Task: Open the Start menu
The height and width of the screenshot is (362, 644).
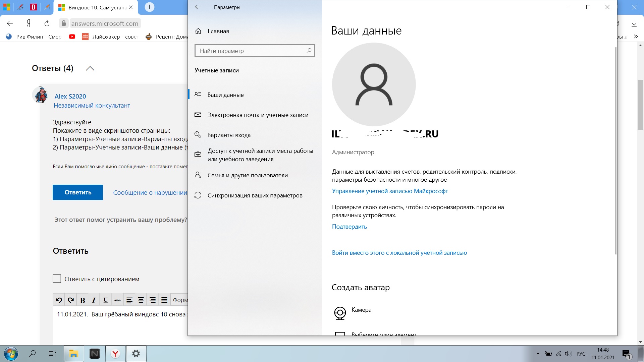Action: pyautogui.click(x=11, y=354)
